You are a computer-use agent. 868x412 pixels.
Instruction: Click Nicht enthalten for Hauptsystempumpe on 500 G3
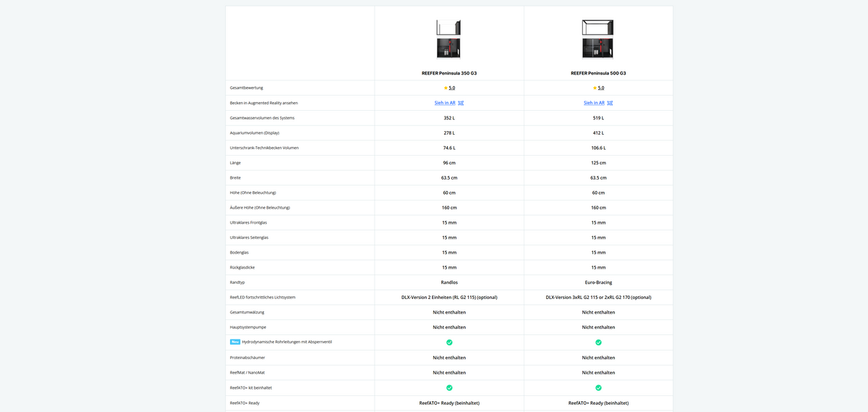point(598,327)
